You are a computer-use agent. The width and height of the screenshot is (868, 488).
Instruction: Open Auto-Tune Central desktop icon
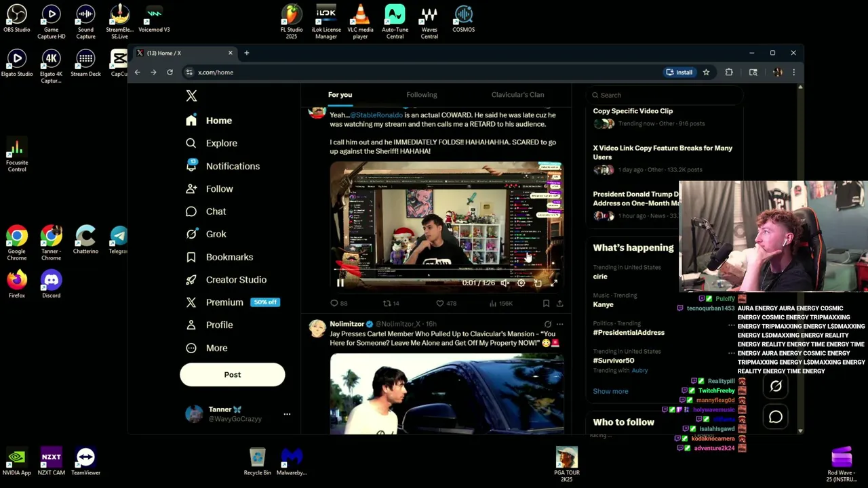click(395, 18)
